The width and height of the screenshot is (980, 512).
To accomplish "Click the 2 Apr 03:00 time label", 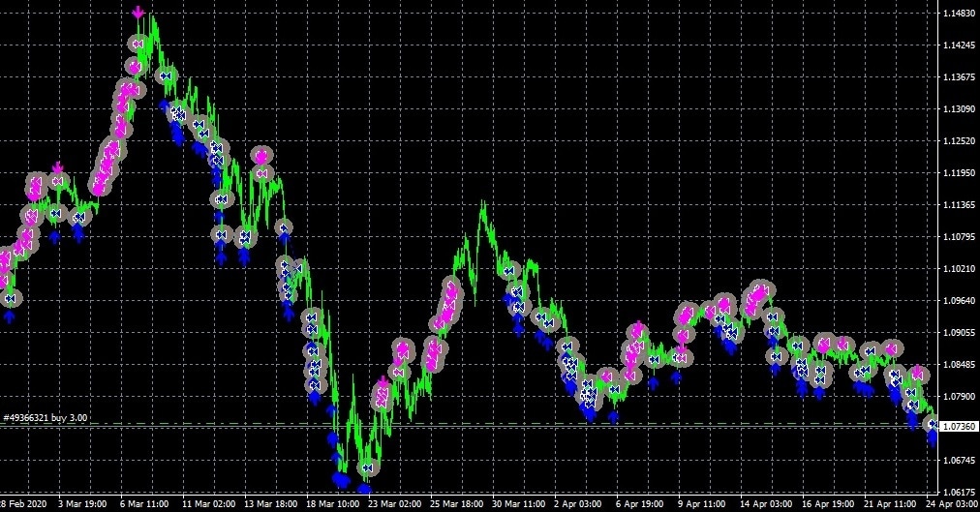I will pyautogui.click(x=577, y=503).
